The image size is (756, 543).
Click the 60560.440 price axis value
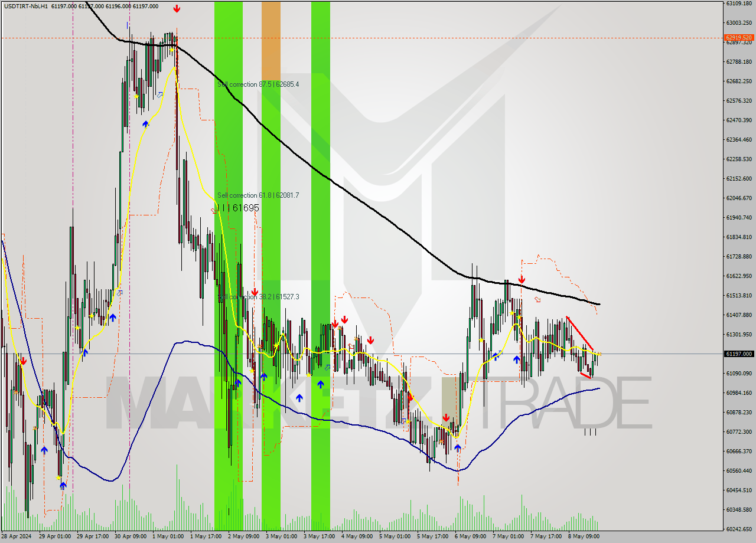(739, 470)
